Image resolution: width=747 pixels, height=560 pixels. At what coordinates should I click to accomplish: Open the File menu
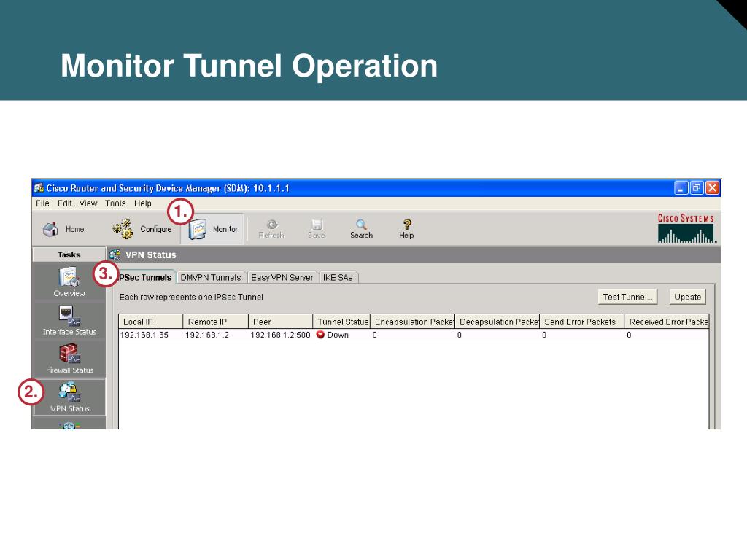(42, 203)
